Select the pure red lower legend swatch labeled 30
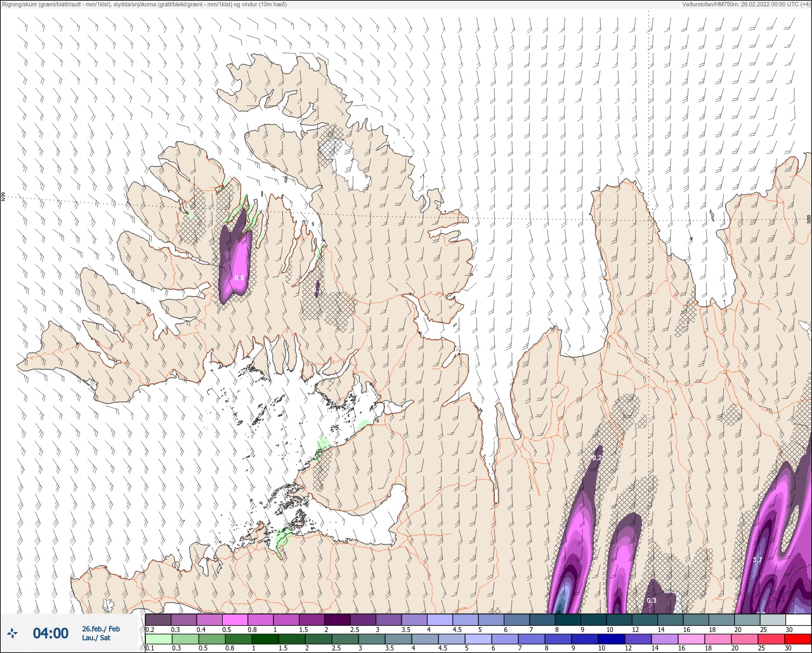Image resolution: width=812 pixels, height=653 pixels. pos(798,639)
